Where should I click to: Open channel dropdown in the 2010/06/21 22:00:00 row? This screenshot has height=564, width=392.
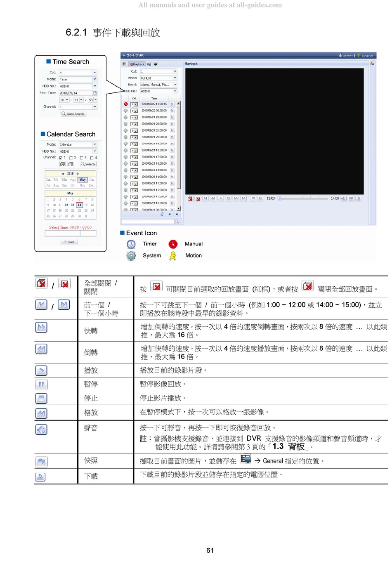134,124
